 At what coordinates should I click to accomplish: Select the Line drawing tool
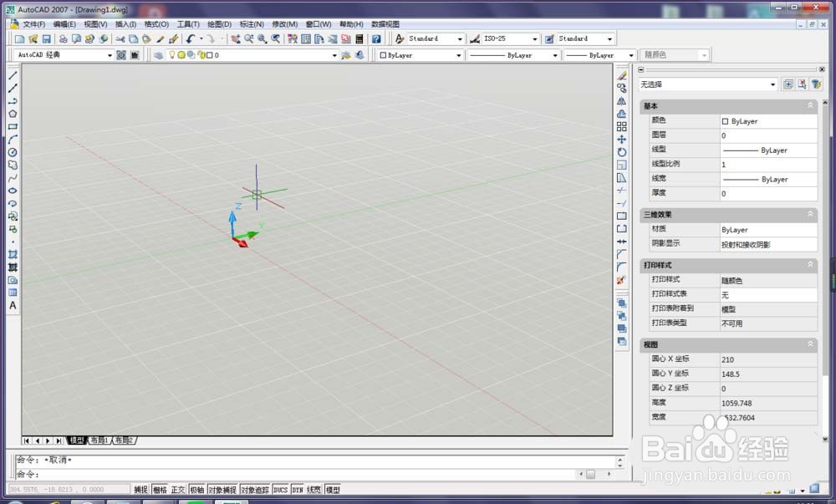coord(13,76)
